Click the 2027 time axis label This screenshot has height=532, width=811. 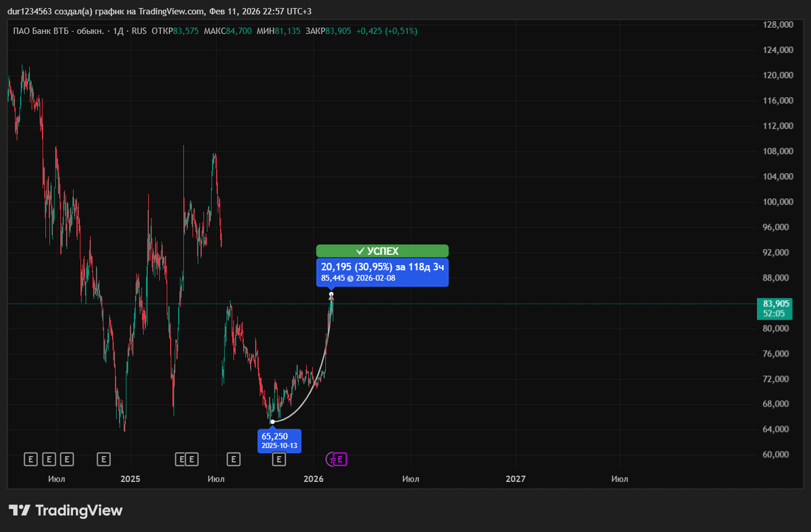pyautogui.click(x=516, y=479)
